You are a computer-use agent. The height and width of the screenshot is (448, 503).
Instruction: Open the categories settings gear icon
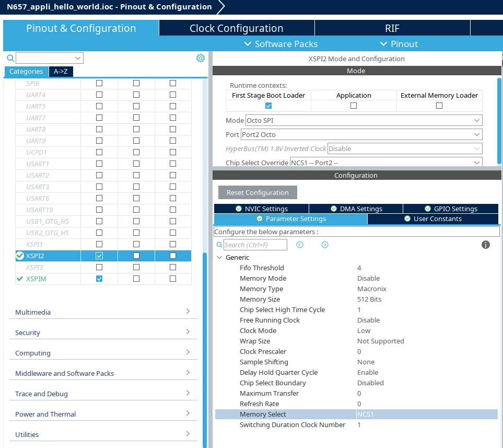pyautogui.click(x=201, y=58)
